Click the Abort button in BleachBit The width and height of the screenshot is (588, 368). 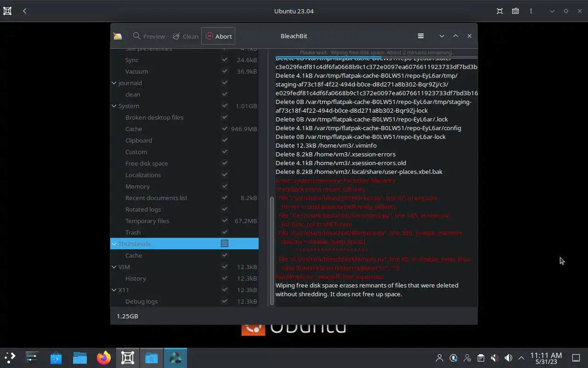click(x=218, y=36)
